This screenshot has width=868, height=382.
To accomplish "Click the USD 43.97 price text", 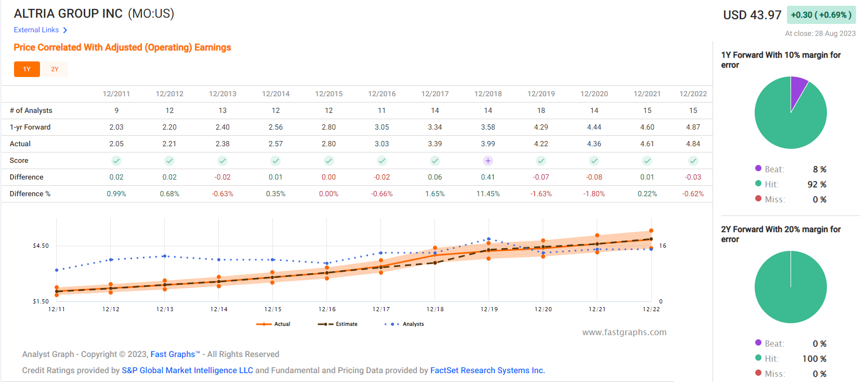I will pyautogui.click(x=752, y=15).
